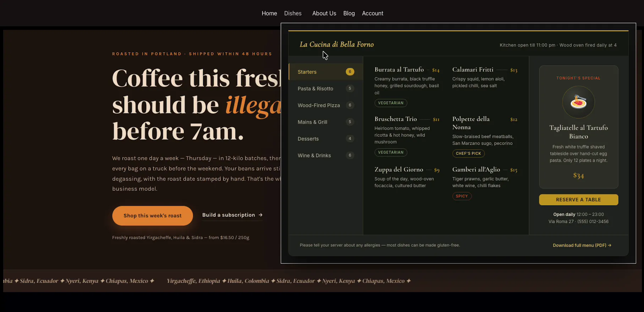This screenshot has width=644, height=312.
Task: Click the Vegetarian tag under Bruschetta Trio
Action: tap(391, 152)
